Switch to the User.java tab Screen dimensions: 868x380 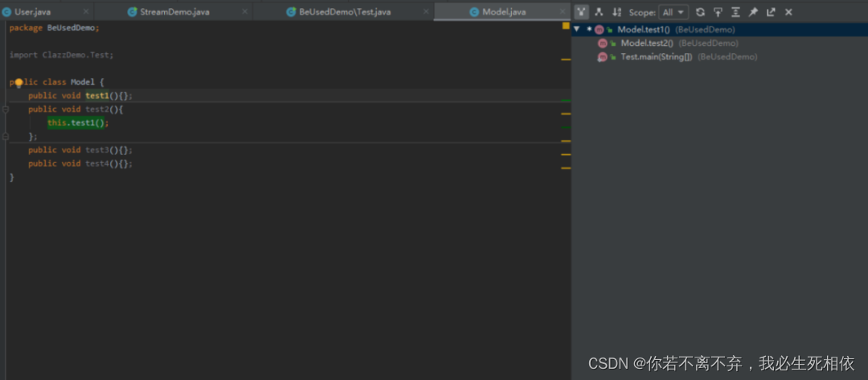(x=32, y=11)
